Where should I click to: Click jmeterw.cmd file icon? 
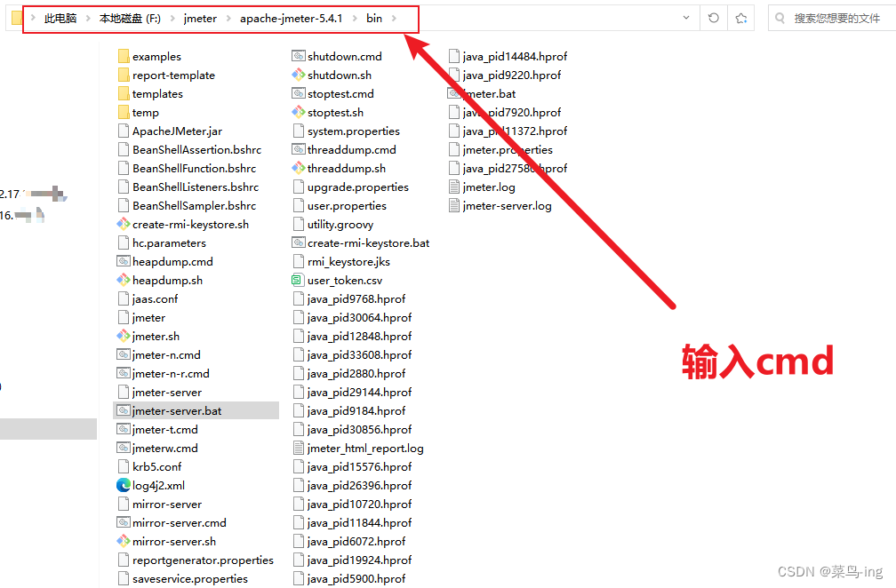(123, 449)
